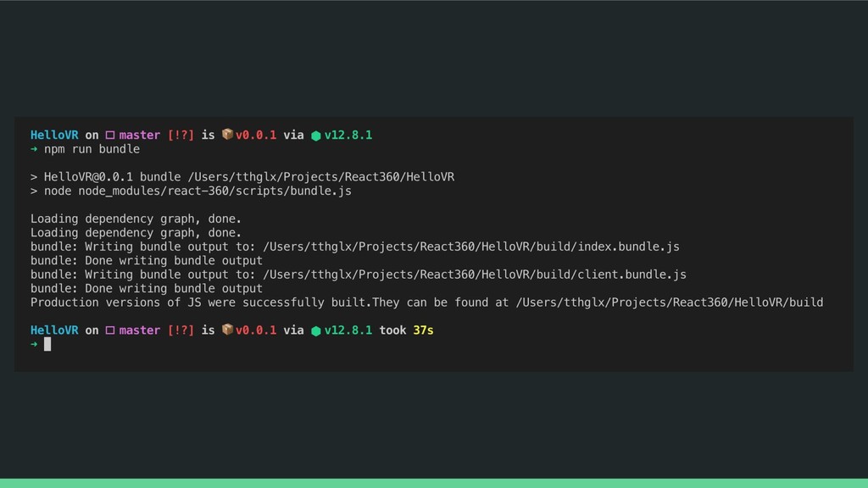Viewport: 868px width, 488px height.
Task: Click the client.bundle.js output path
Action: coord(475,274)
